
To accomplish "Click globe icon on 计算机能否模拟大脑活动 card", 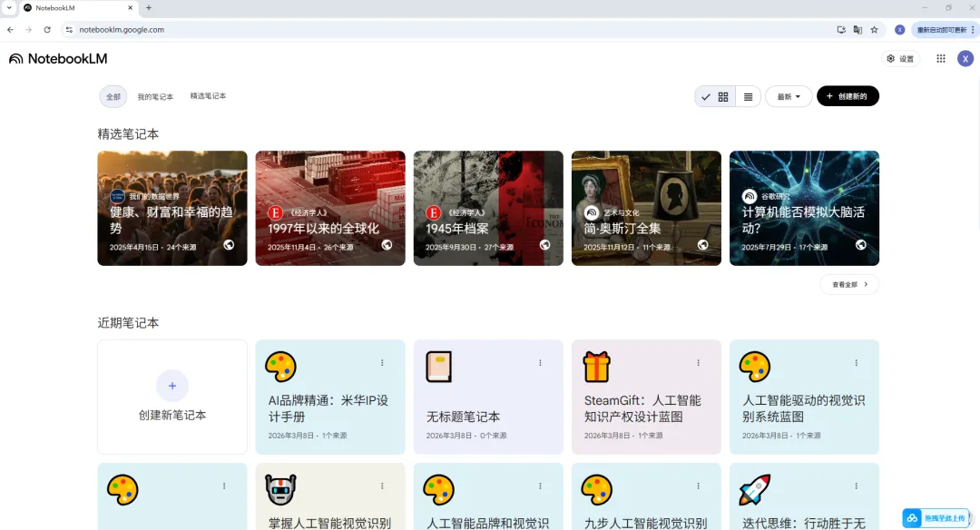I will click(861, 245).
